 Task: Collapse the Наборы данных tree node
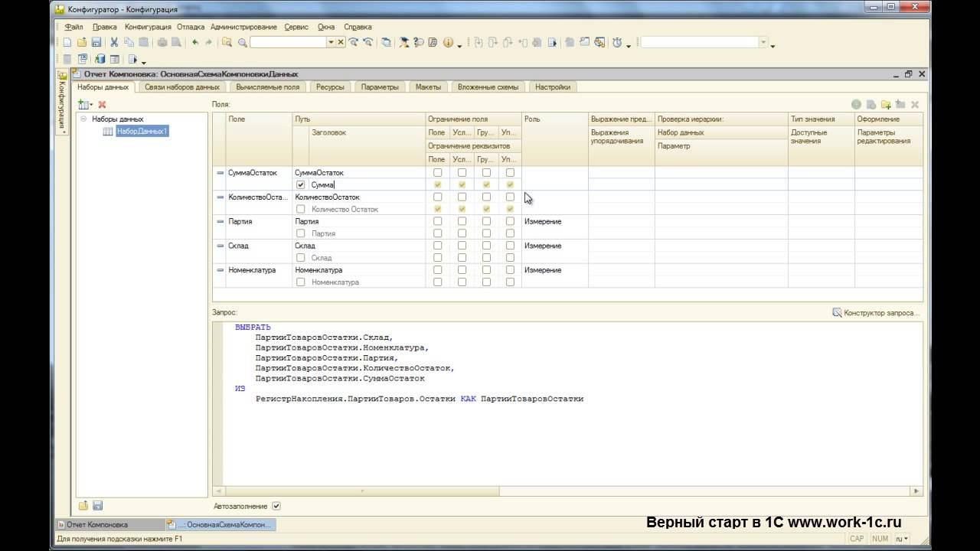(83, 119)
